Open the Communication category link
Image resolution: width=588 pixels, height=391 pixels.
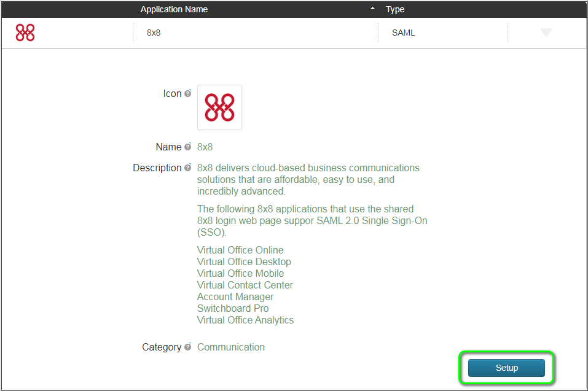point(231,347)
